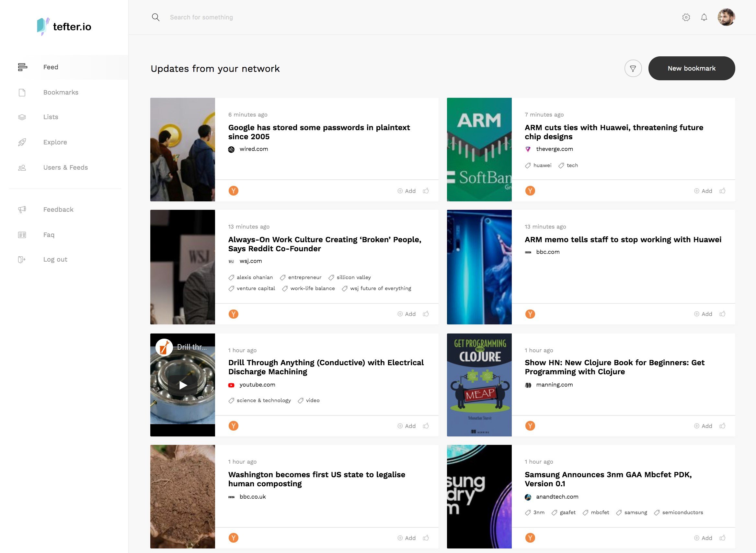Like the Samsung 3nm bookmark
The width and height of the screenshot is (756, 553).
pyautogui.click(x=723, y=538)
